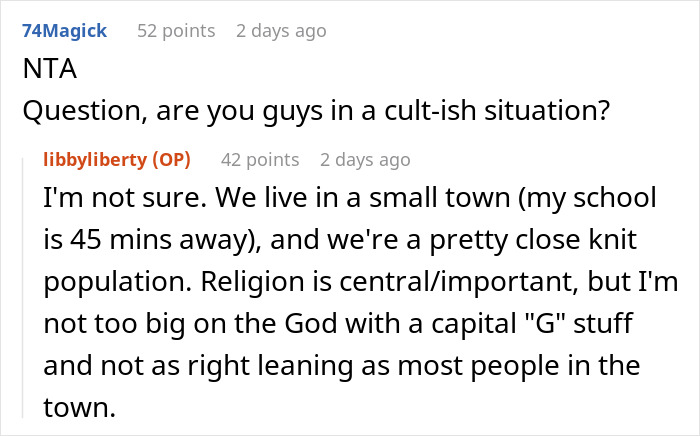The height and width of the screenshot is (436, 700).
Task: Open the reply's "2 days ago" permalink
Action: pos(365,160)
